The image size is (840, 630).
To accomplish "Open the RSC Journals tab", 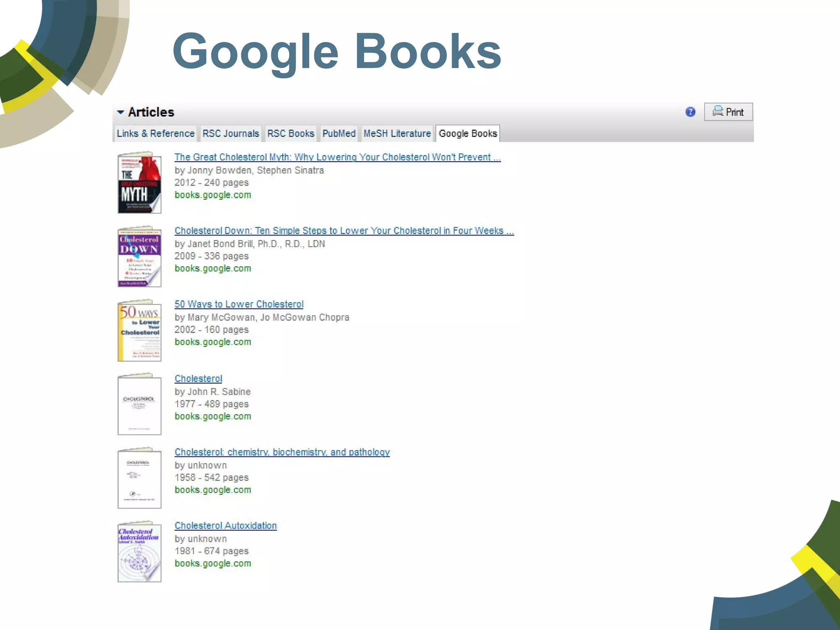I will [231, 133].
